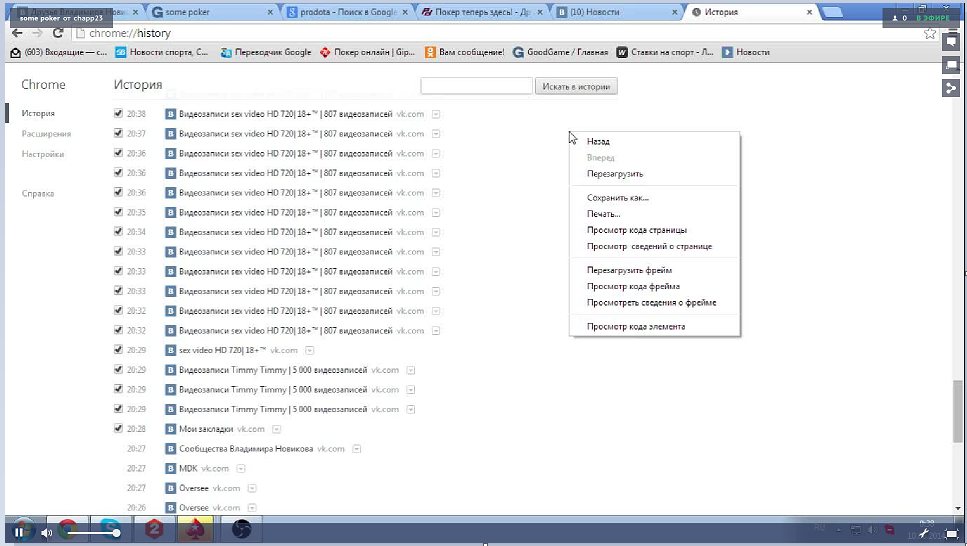Open the Ставки на спорт bookmark
967x546 pixels.
tap(665, 52)
